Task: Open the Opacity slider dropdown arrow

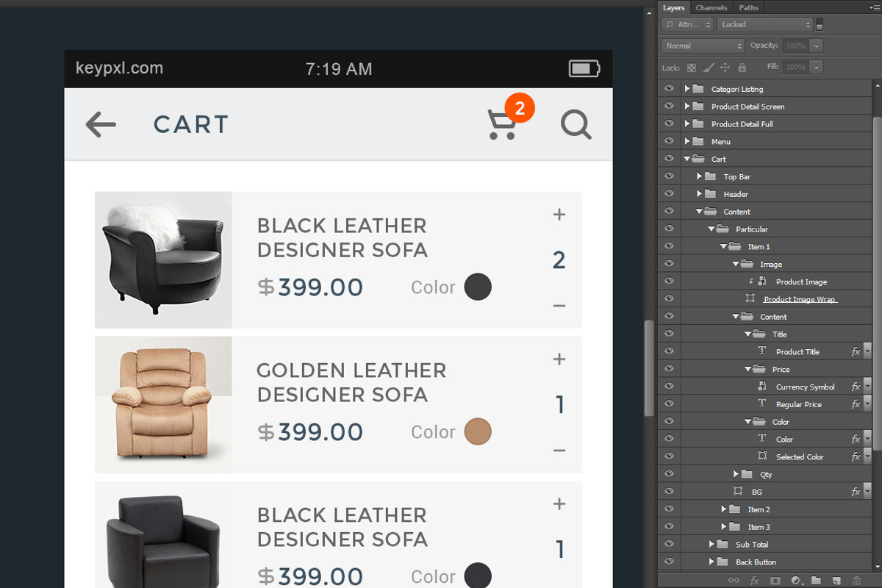Action: coord(817,46)
